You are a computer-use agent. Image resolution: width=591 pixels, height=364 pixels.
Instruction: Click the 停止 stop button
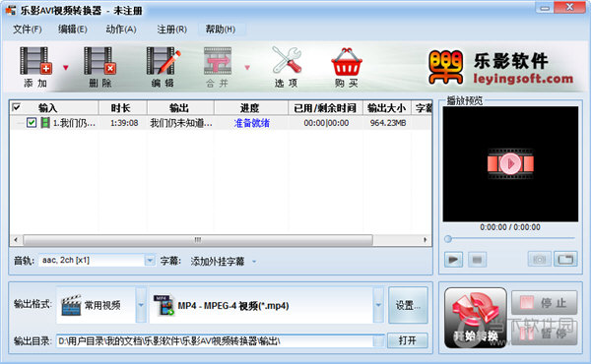(x=544, y=302)
